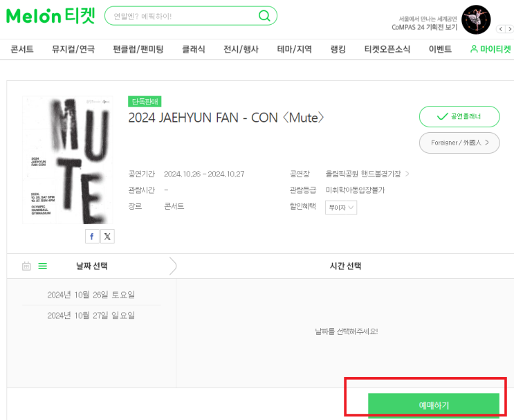Expand 올림픽공원 핸드볼경기장 venue arrow
Image resolution: width=514 pixels, height=420 pixels.
click(x=407, y=174)
